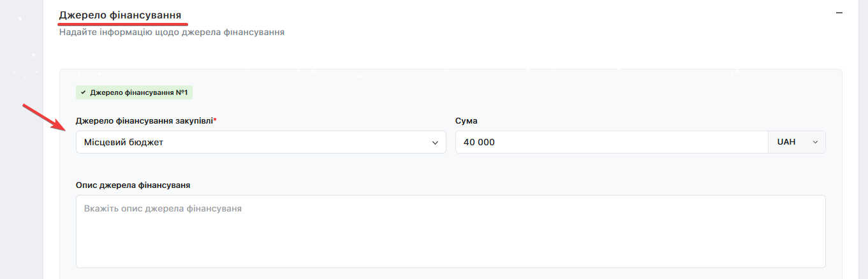Open the Джерело фінансування закупівлі dropdown
This screenshot has height=279, width=868.
point(260,143)
